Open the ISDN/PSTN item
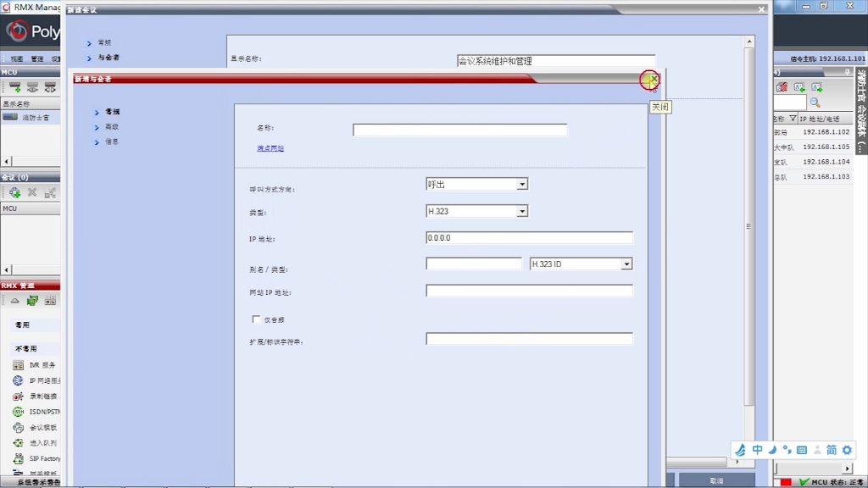This screenshot has width=868, height=488. (36, 412)
